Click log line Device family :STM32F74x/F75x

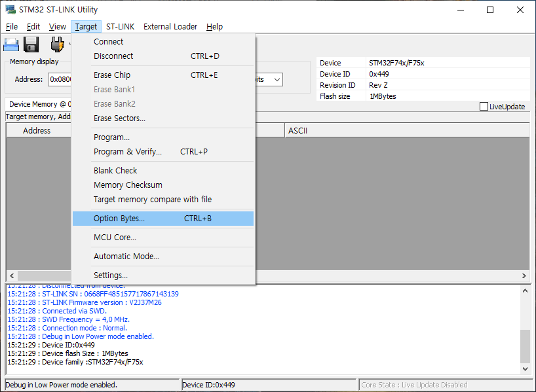[x=75, y=362]
